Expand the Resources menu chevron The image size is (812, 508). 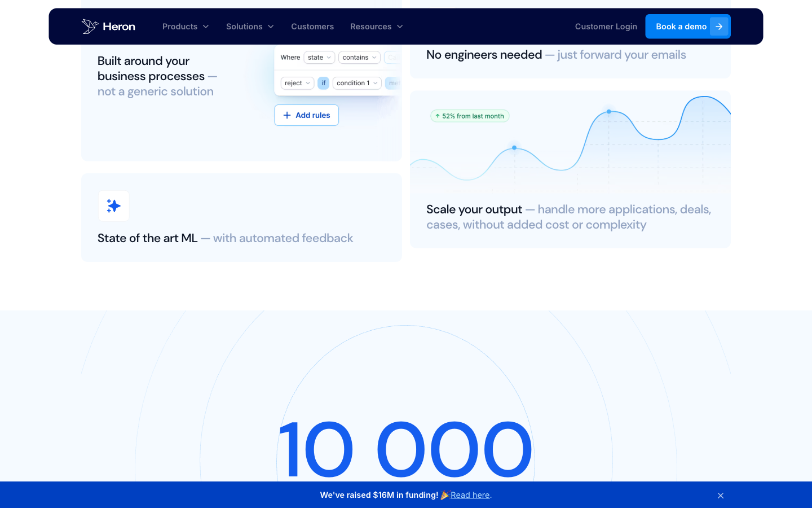coord(400,27)
